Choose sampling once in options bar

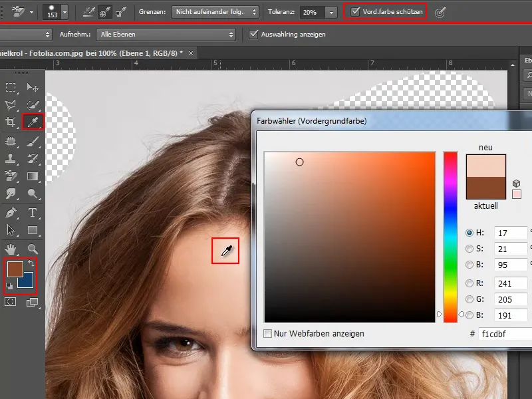coord(105,12)
